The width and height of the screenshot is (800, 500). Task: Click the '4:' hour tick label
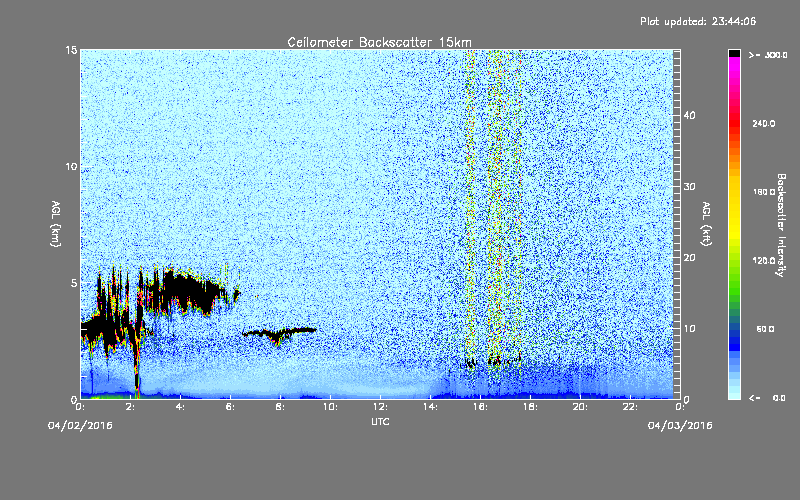pyautogui.click(x=181, y=407)
